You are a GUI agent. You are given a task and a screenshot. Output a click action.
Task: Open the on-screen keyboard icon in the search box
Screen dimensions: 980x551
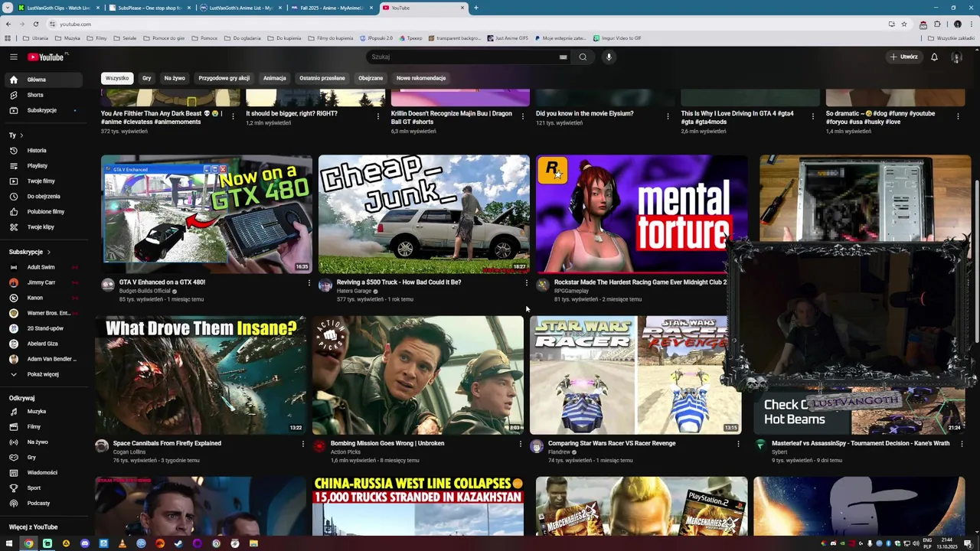coord(563,57)
